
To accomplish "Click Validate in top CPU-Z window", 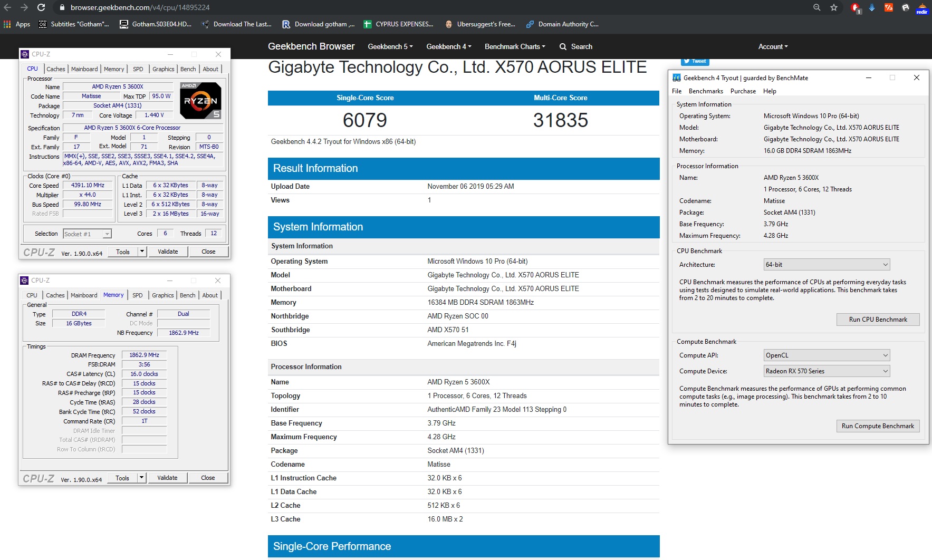I will (168, 252).
